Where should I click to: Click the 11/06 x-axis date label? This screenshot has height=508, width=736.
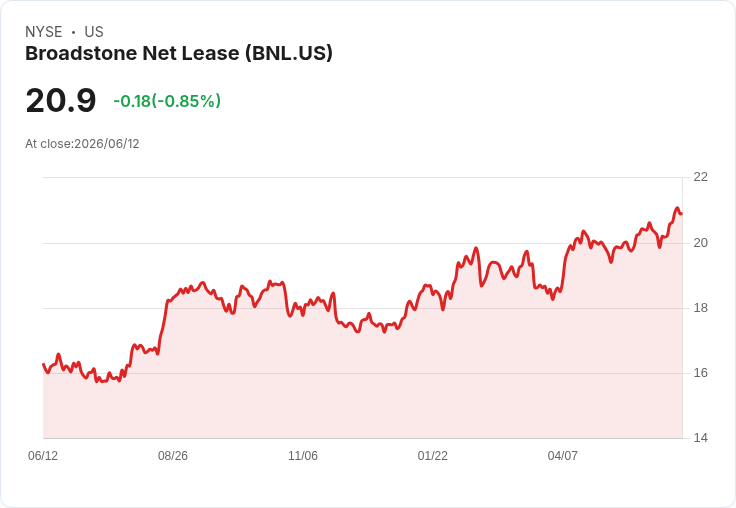[x=303, y=455]
